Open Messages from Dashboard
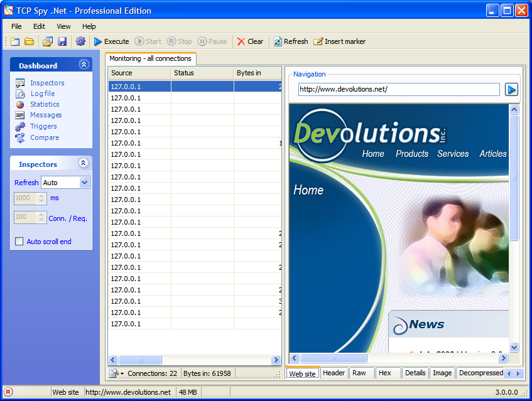The width and height of the screenshot is (532, 401). pos(46,115)
